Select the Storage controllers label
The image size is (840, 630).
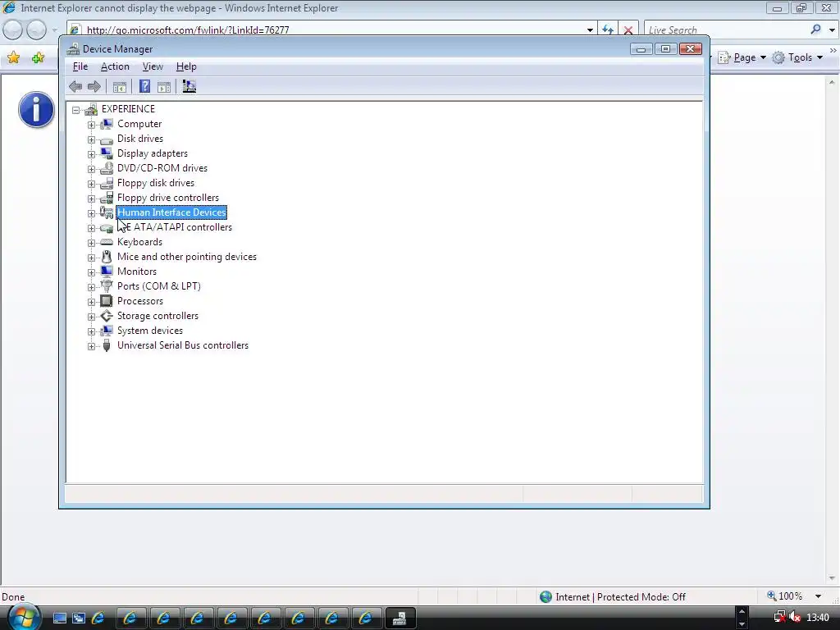coord(157,316)
